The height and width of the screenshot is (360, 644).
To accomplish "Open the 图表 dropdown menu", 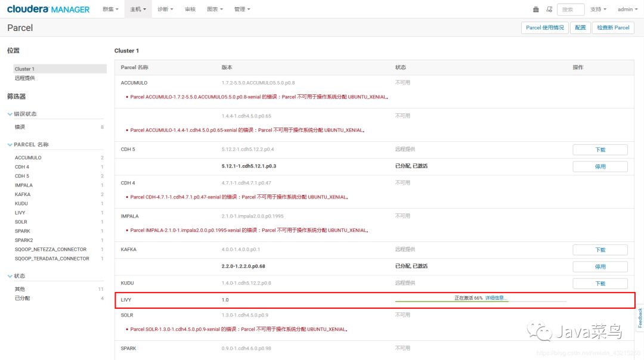I will pos(215,9).
